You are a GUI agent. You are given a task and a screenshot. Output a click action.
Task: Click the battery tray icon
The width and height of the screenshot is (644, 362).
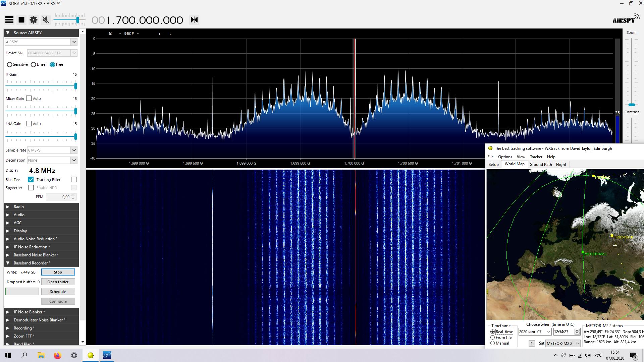(x=572, y=355)
